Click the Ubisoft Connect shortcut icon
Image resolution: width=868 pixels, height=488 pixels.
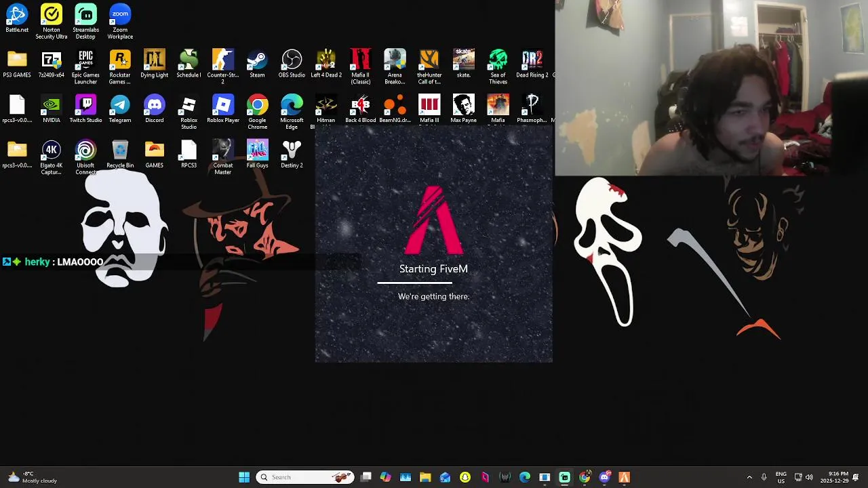click(85, 157)
